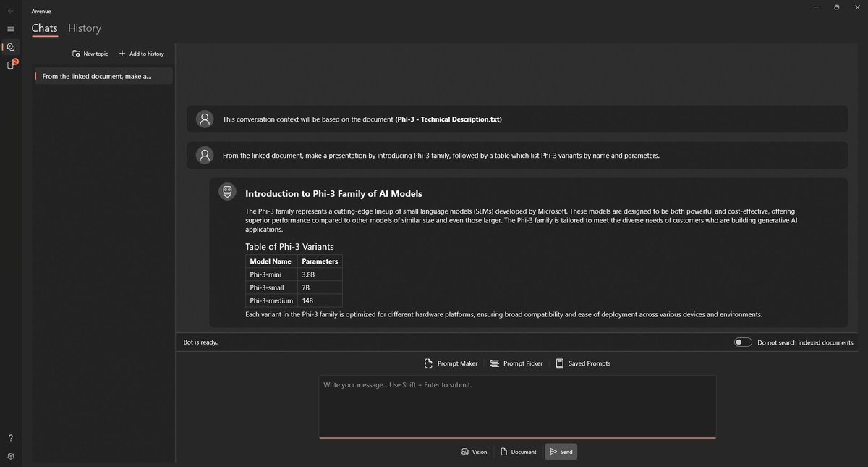Click user avatar on presentation request message

point(205,155)
